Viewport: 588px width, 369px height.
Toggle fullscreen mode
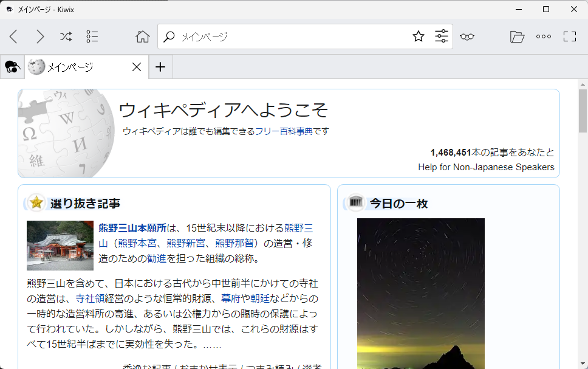(569, 36)
